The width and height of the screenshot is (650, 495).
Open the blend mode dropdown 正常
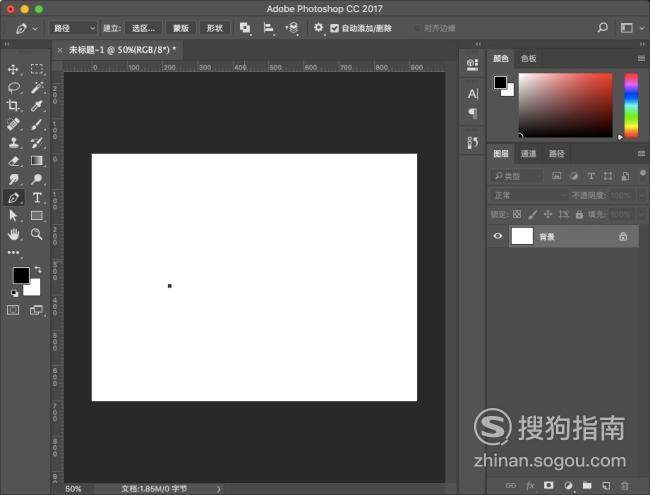[529, 195]
